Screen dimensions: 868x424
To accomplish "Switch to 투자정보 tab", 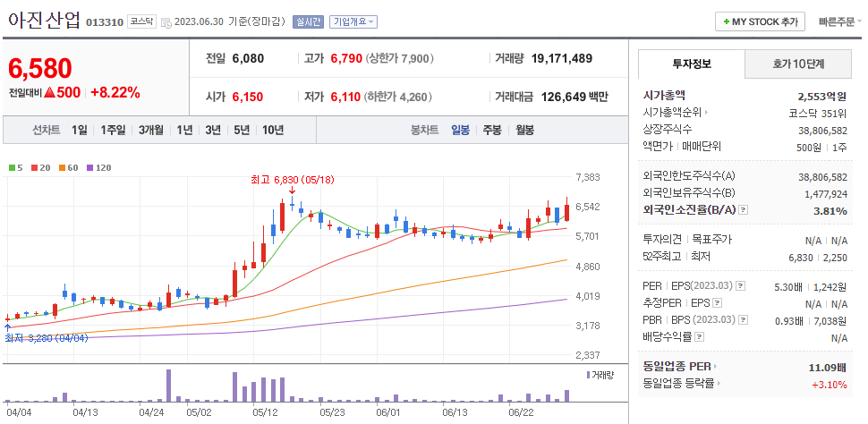I will click(x=692, y=64).
